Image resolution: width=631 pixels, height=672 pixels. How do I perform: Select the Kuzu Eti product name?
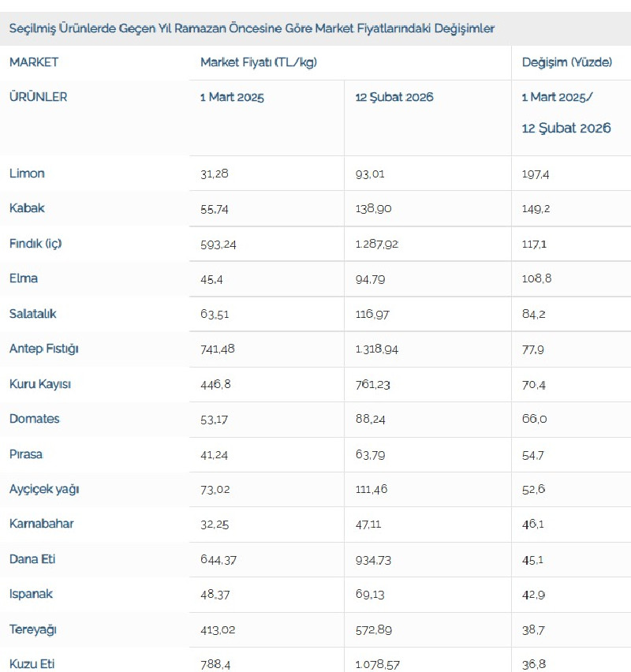tap(32, 664)
